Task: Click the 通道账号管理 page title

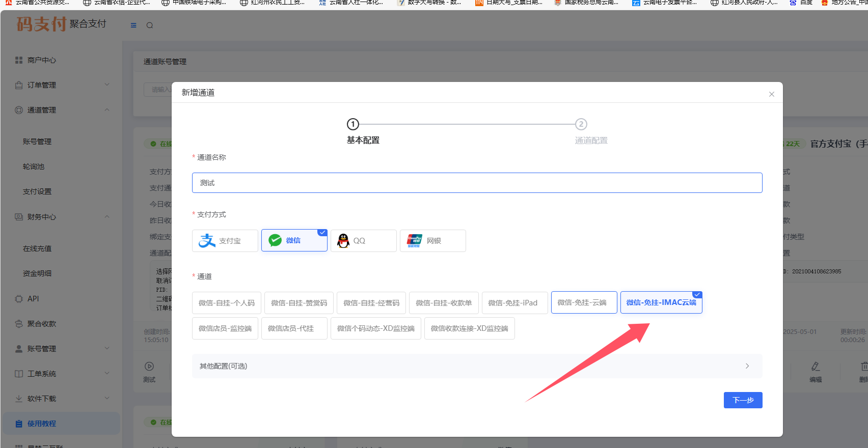Action: click(165, 62)
